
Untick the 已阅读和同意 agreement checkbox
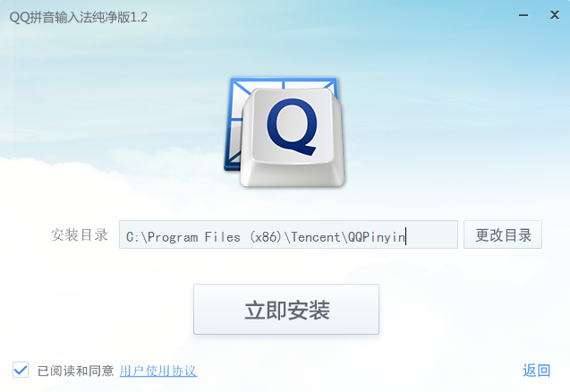coord(21,370)
